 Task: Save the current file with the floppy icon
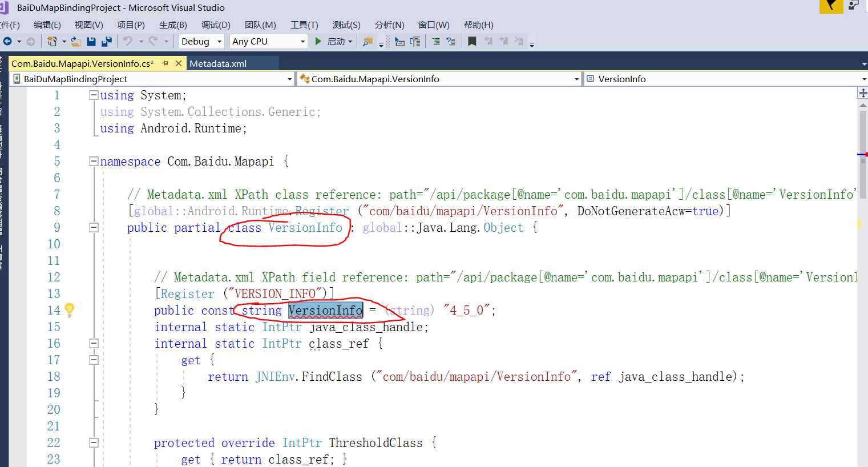(91, 41)
